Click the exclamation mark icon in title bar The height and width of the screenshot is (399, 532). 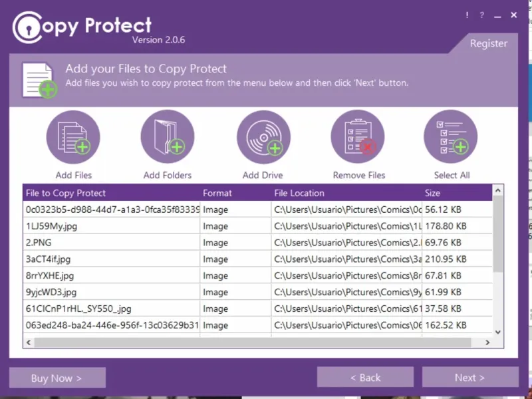pyautogui.click(x=467, y=15)
